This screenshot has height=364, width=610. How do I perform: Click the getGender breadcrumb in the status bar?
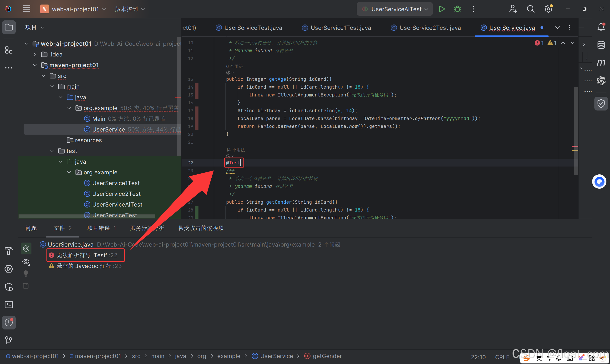tap(327, 356)
